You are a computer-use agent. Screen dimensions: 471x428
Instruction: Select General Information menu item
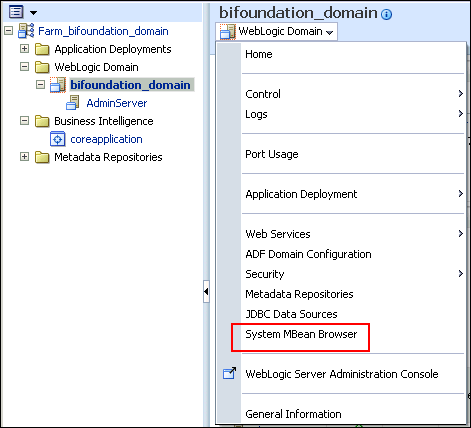tap(293, 414)
